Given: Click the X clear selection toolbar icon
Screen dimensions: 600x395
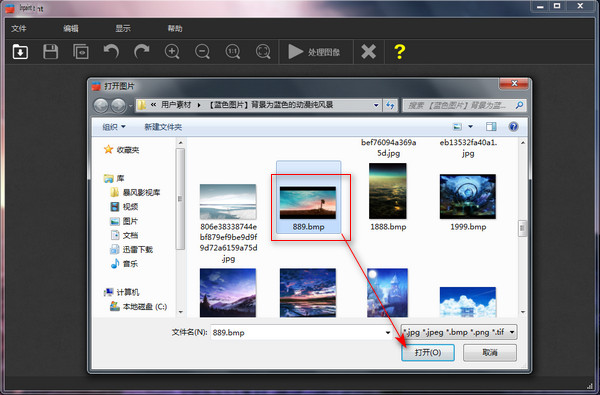Looking at the screenshot, I should click(368, 51).
